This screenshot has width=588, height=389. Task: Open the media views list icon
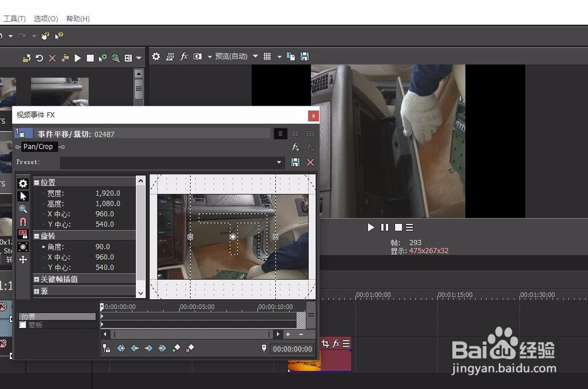tap(128, 58)
